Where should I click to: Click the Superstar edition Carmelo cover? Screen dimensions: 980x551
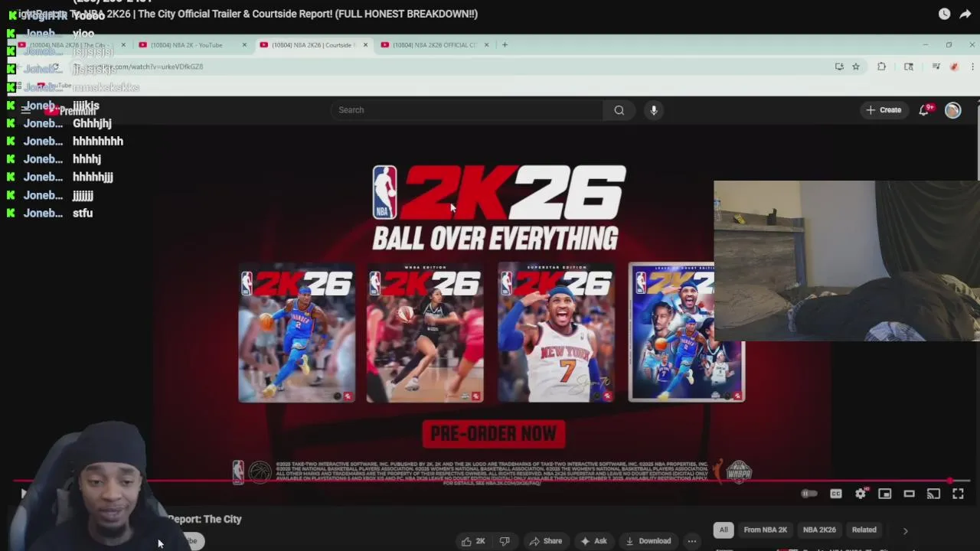556,333
